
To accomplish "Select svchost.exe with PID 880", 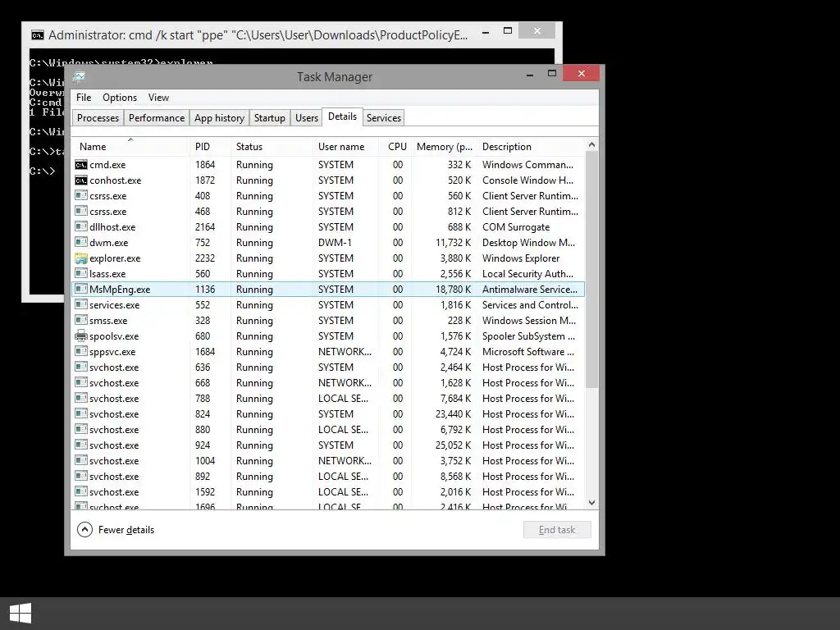I will click(x=328, y=430).
